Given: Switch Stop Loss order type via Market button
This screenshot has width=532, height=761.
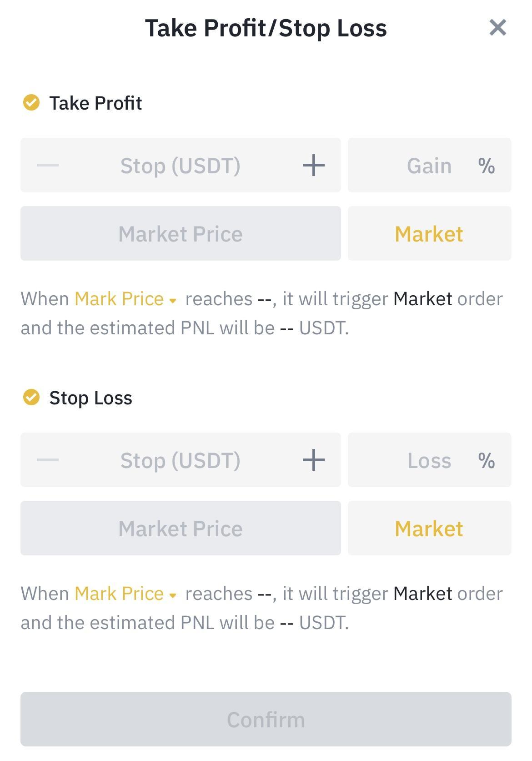Looking at the screenshot, I should 430,528.
